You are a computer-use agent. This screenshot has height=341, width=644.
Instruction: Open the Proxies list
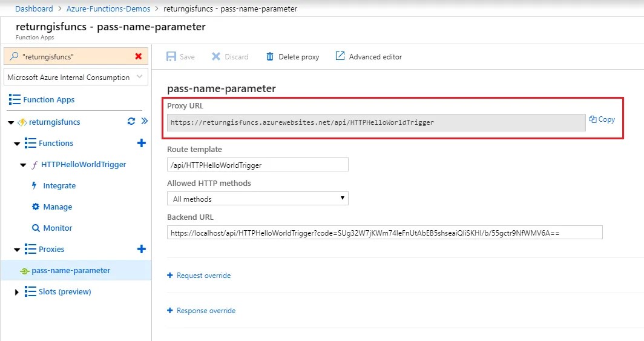tap(51, 249)
